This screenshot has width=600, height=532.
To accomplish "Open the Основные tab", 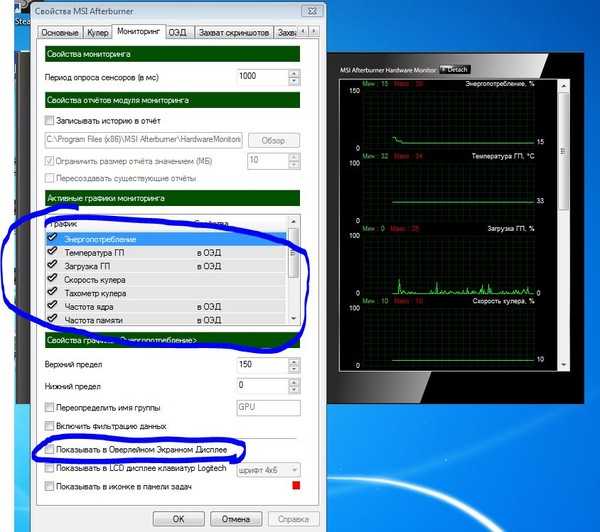I will [60, 33].
